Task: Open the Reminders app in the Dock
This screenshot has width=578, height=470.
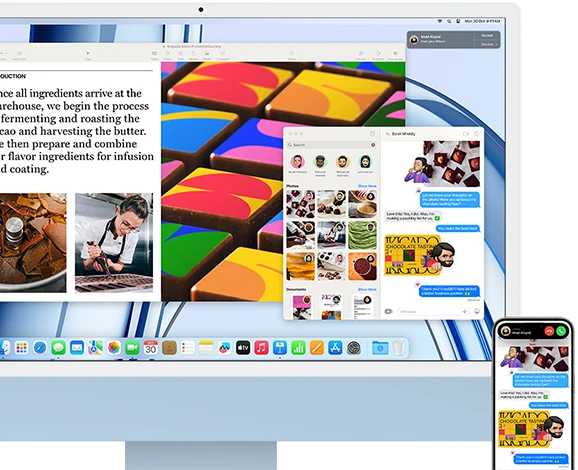Action: 187,348
